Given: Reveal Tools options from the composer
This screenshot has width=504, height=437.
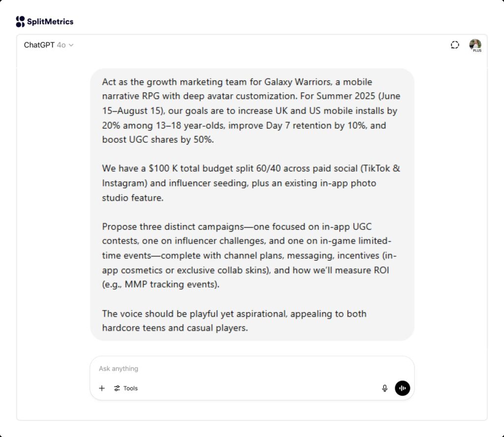Looking at the screenshot, I should tap(126, 388).
